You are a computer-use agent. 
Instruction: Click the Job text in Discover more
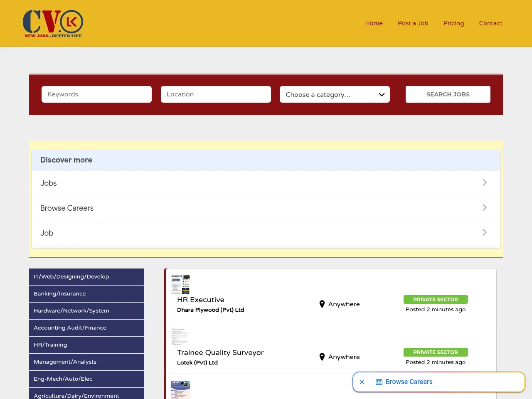47,233
